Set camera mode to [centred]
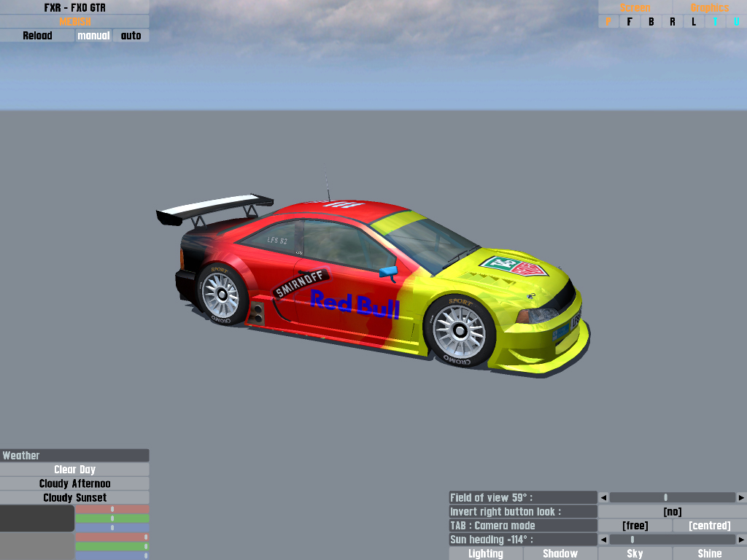 click(x=710, y=526)
